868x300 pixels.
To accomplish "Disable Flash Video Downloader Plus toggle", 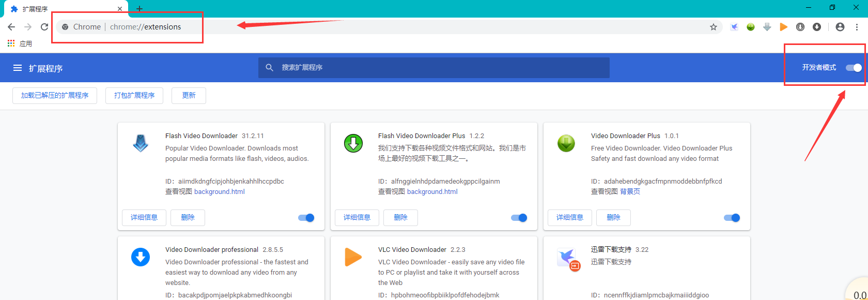I will pyautogui.click(x=519, y=218).
